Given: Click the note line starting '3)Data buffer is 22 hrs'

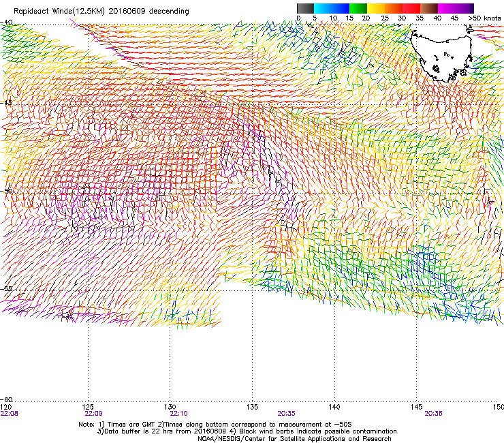Looking at the screenshot, I should (247, 431).
